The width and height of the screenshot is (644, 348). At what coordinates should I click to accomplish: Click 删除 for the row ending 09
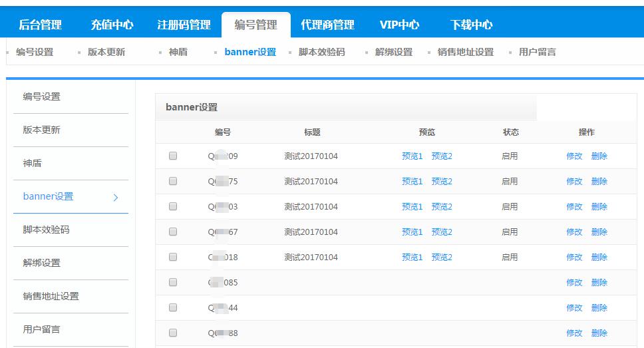tap(599, 156)
